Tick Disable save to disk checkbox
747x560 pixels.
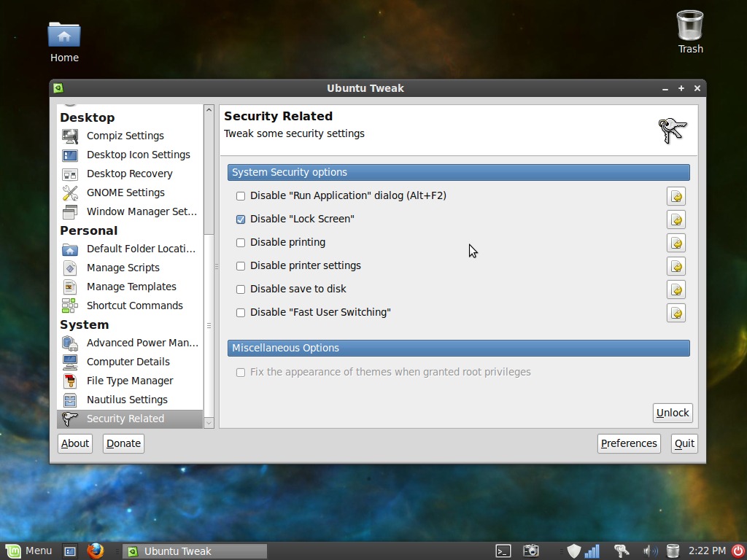coord(241,289)
